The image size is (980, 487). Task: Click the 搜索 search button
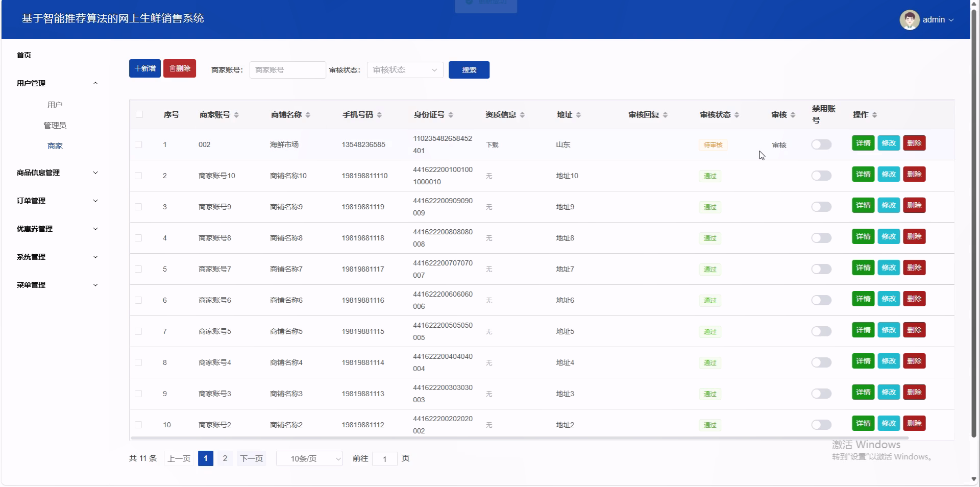pyautogui.click(x=469, y=70)
